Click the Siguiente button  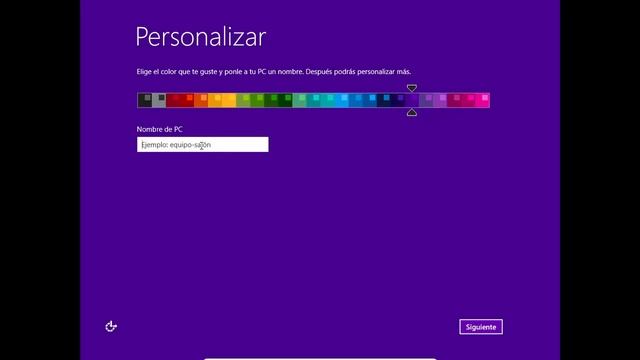[481, 327]
